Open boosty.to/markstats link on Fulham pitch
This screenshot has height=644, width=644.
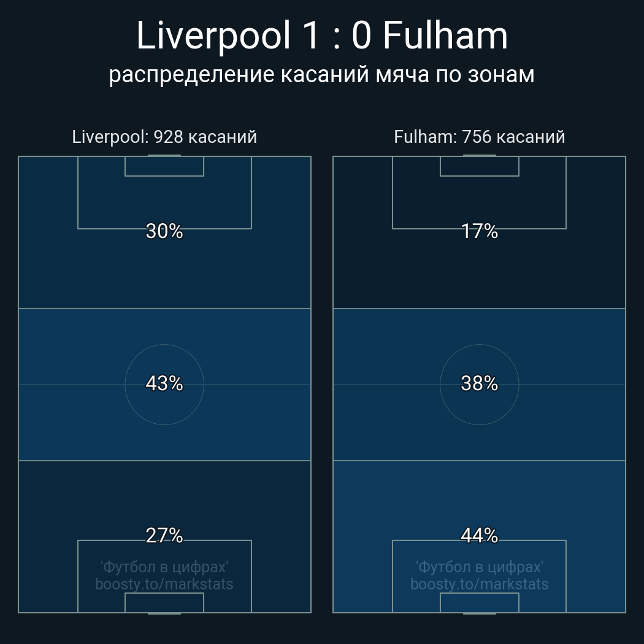pyautogui.click(x=480, y=585)
